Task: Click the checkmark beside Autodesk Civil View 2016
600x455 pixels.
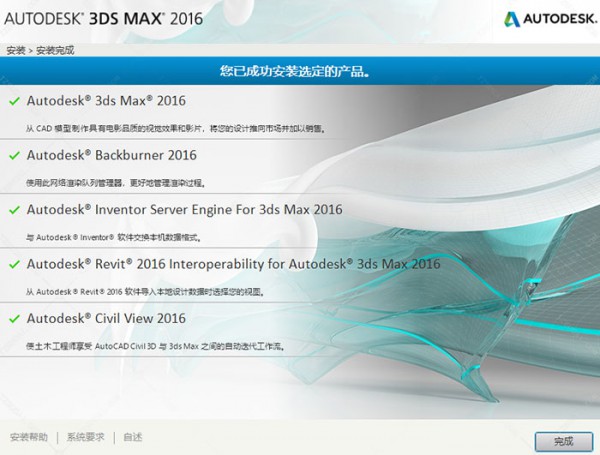Action: coord(13,319)
